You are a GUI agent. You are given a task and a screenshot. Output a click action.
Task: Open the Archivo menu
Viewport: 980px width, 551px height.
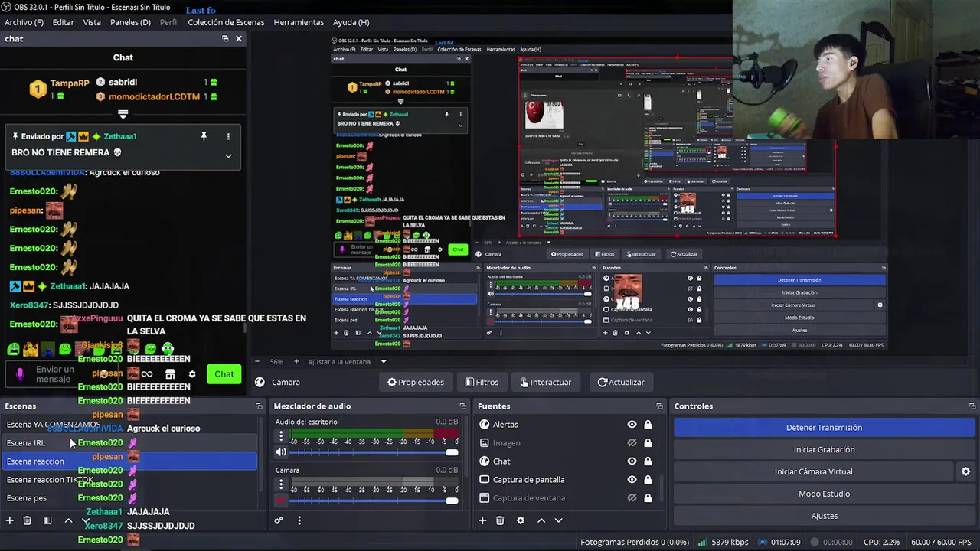[x=24, y=22]
